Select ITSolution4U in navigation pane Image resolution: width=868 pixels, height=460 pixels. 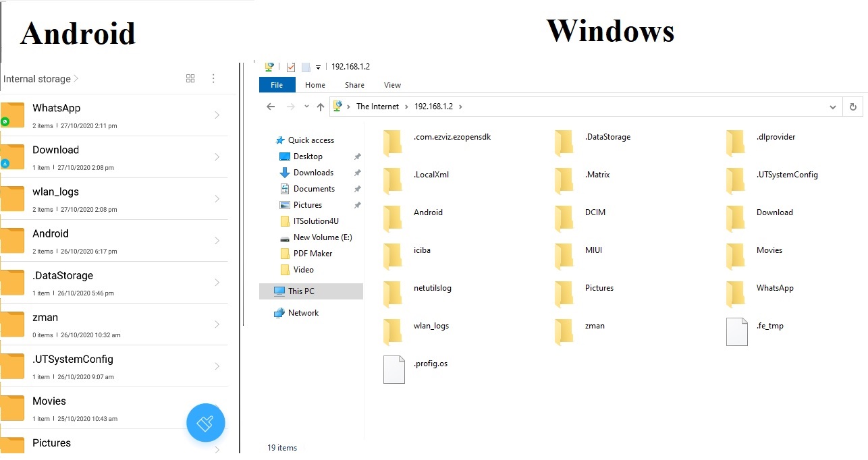tap(309, 221)
